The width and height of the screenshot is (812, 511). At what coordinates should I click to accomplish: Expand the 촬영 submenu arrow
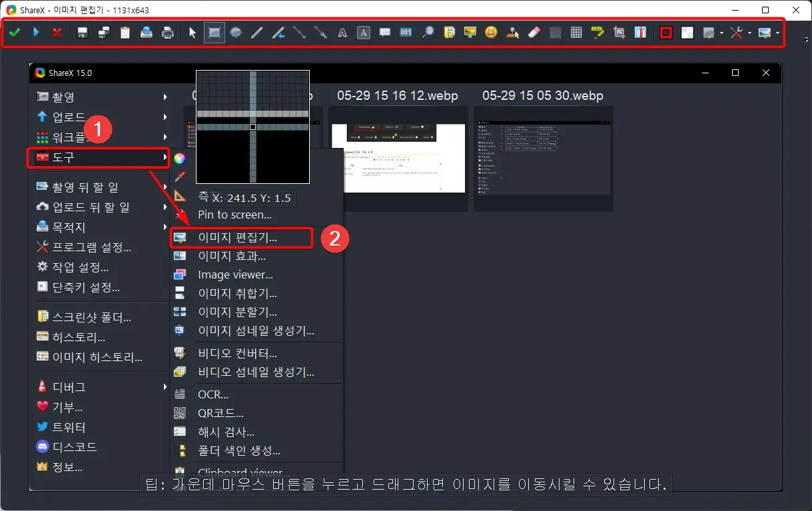[x=165, y=97]
